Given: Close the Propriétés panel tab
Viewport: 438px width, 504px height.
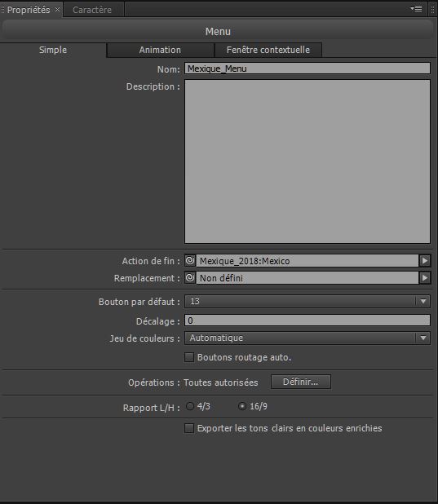Looking at the screenshot, I should coord(57,9).
